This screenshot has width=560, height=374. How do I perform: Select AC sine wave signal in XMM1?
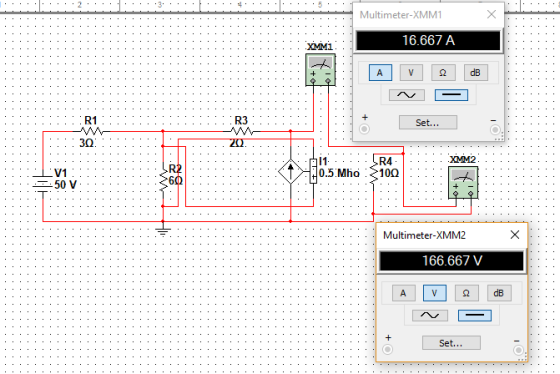pos(407,95)
